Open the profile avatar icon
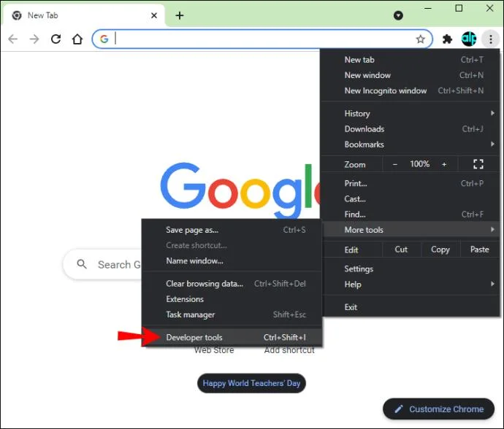Viewport: 504px width, 429px height. tap(469, 39)
